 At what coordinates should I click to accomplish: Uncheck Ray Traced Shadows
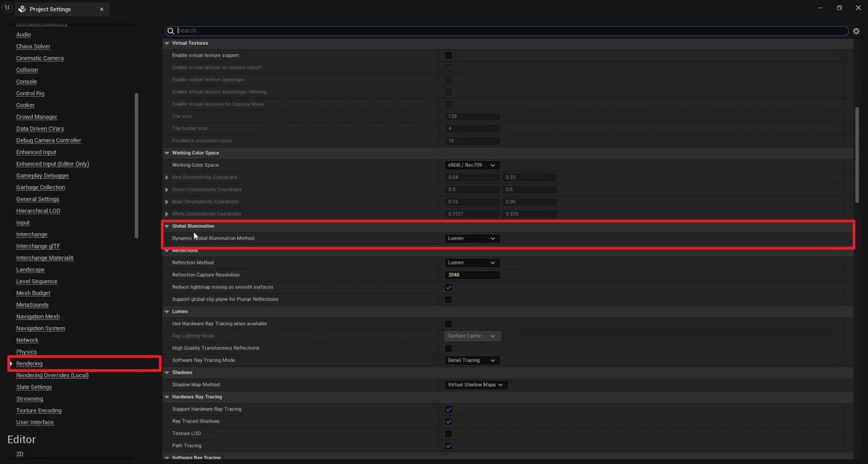pos(448,421)
